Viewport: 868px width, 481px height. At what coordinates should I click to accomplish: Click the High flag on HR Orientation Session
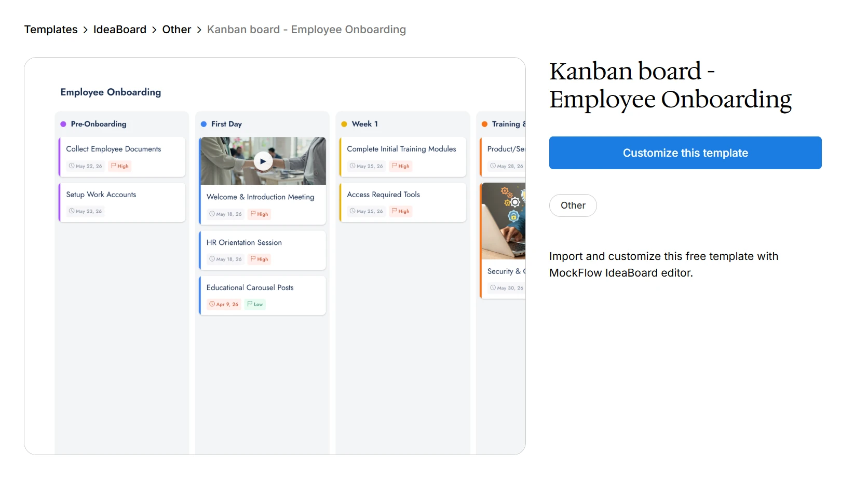[260, 259]
